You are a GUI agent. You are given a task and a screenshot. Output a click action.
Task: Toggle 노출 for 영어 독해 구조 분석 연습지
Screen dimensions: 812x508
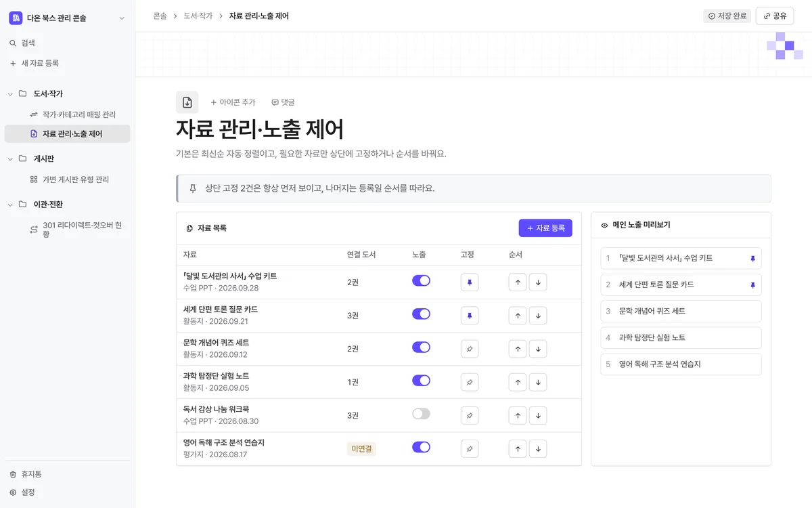tap(421, 446)
